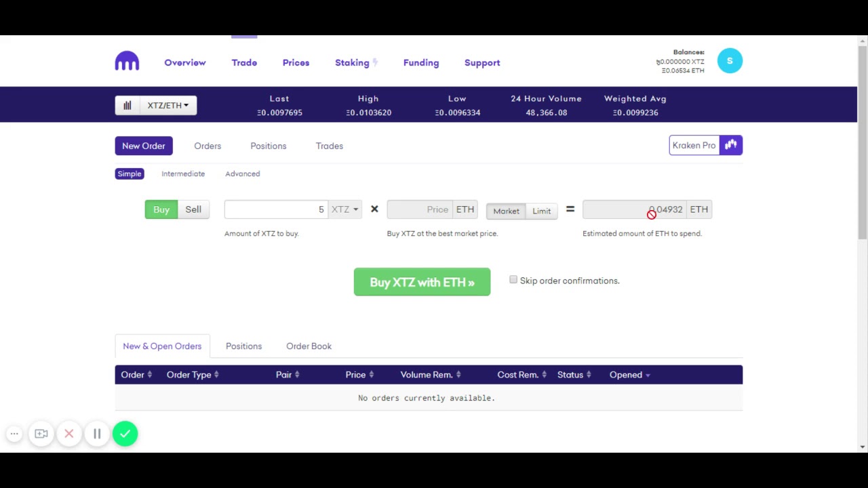Image resolution: width=868 pixels, height=488 pixels.
Task: Sort table by Order Type column
Action: [x=193, y=375]
